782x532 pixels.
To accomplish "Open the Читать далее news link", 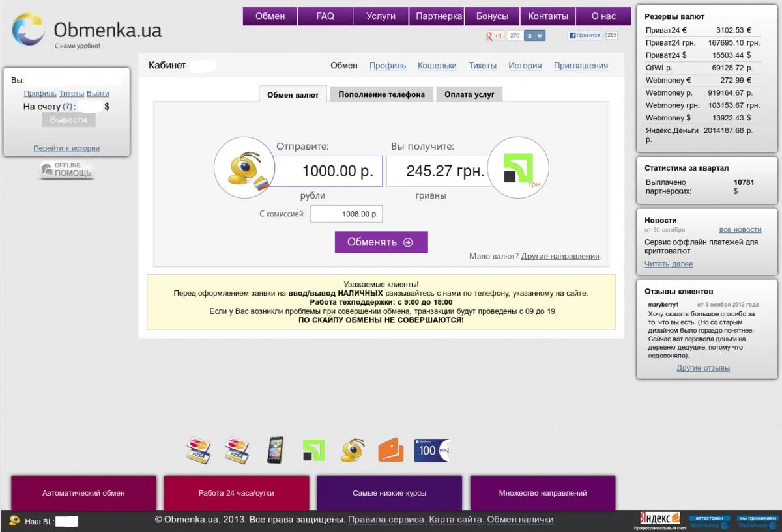I will [x=669, y=264].
